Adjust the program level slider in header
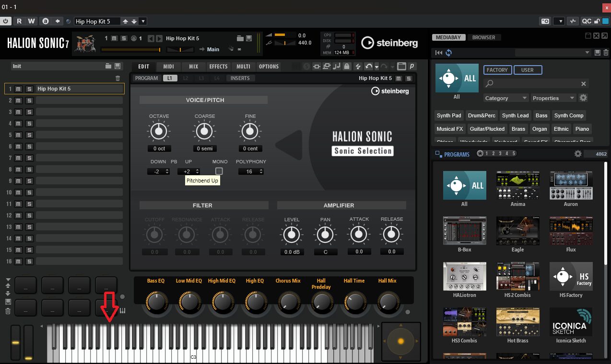This screenshot has height=364, width=611. (x=131, y=49)
